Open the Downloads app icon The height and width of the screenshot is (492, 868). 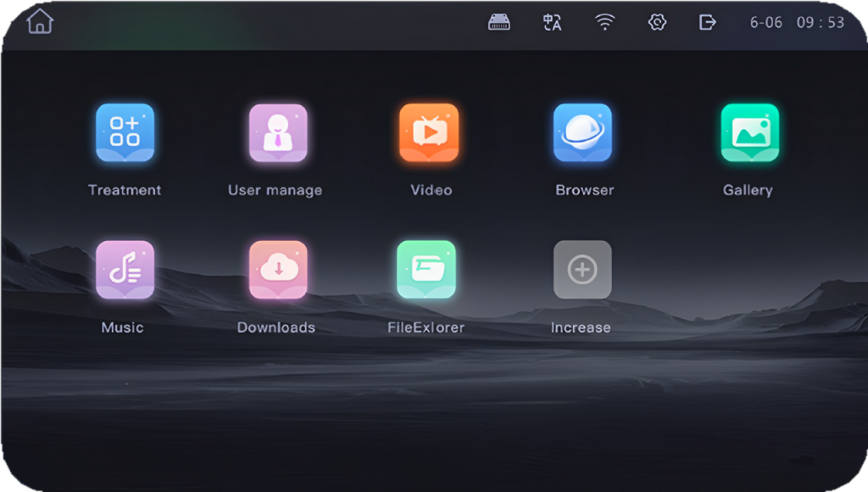click(278, 270)
